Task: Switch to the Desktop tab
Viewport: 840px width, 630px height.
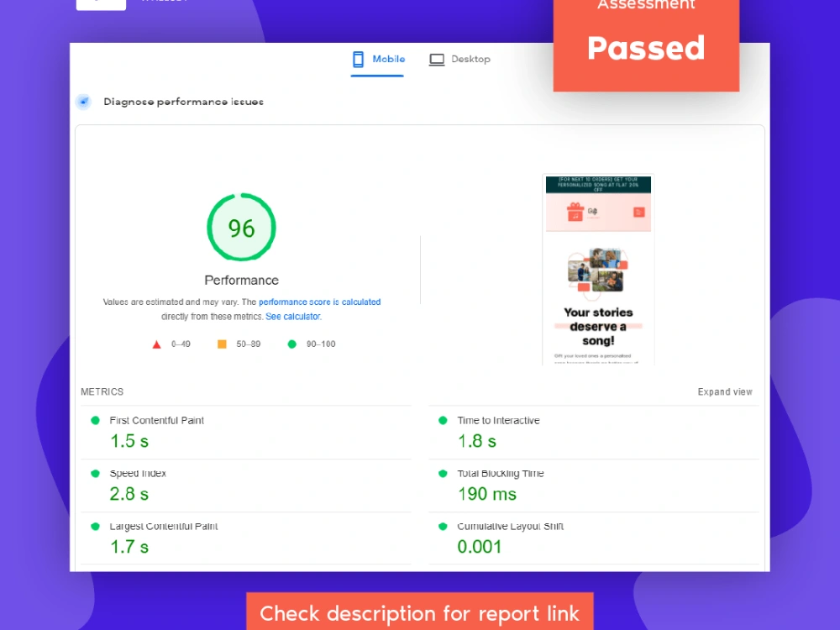Action: (x=459, y=60)
